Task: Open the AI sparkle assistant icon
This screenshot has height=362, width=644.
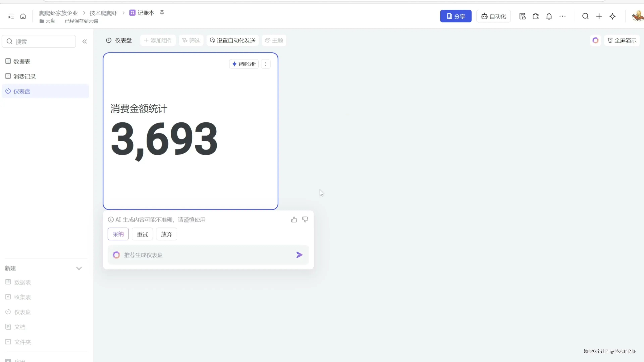Action: [x=612, y=16]
